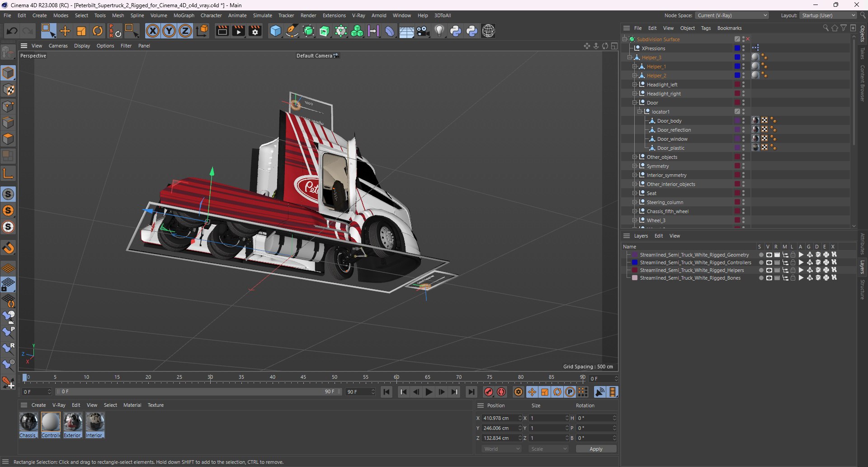The height and width of the screenshot is (467, 868).
Task: Add a Light object
Action: tap(439, 31)
